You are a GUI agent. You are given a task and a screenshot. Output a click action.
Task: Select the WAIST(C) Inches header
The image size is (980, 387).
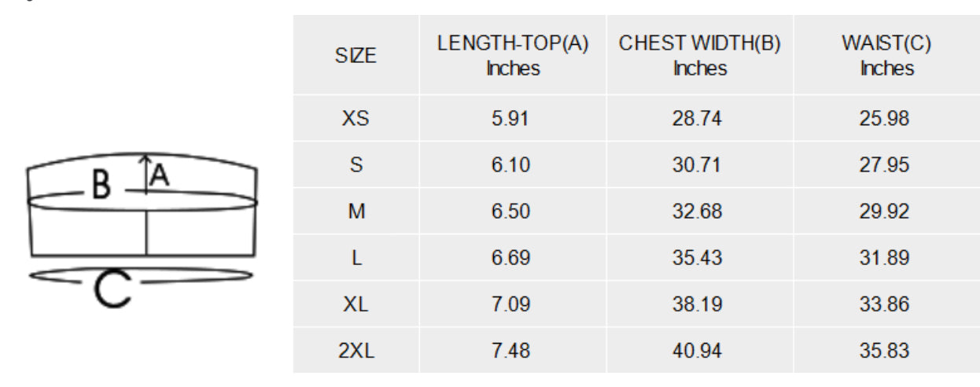click(x=886, y=56)
